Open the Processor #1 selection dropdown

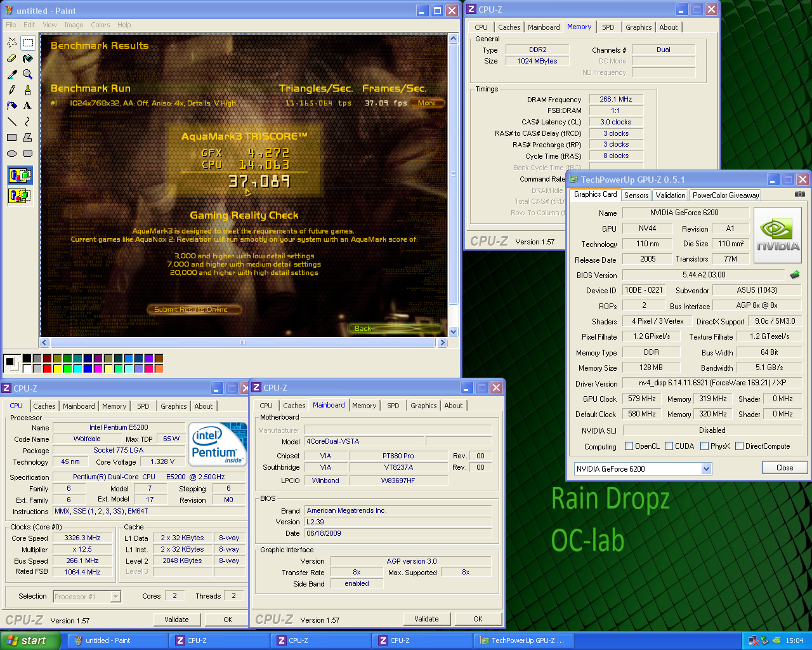tap(115, 596)
